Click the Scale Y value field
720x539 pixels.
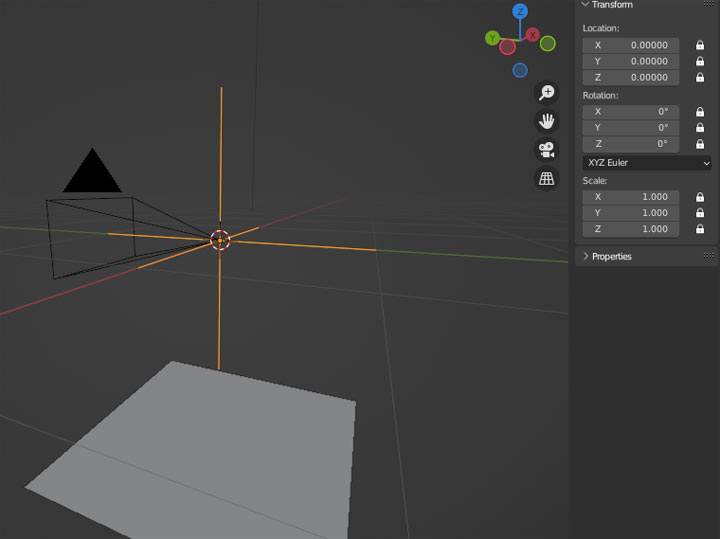[630, 213]
